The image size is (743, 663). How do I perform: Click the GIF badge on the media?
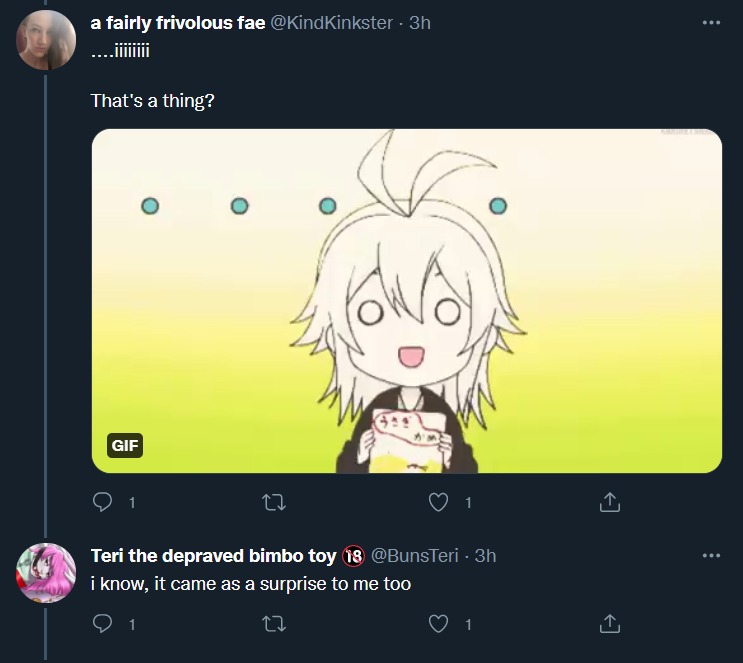tap(125, 445)
